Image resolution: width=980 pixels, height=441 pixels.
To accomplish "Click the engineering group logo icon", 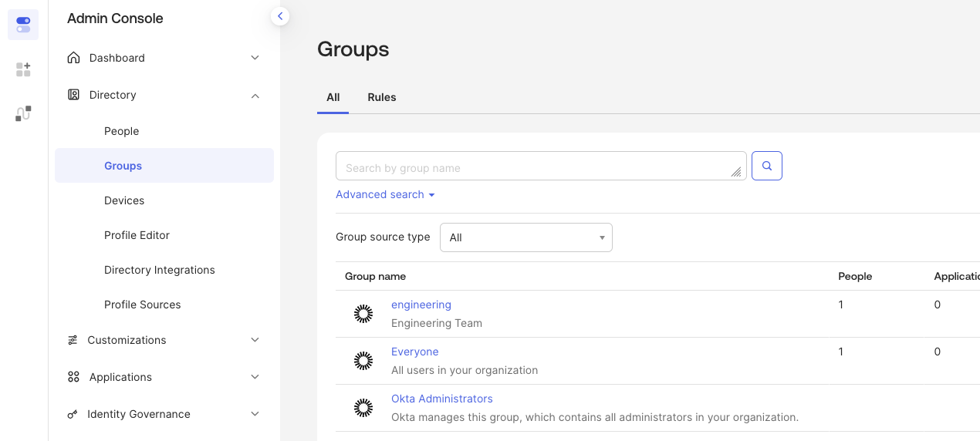I will tap(363, 313).
